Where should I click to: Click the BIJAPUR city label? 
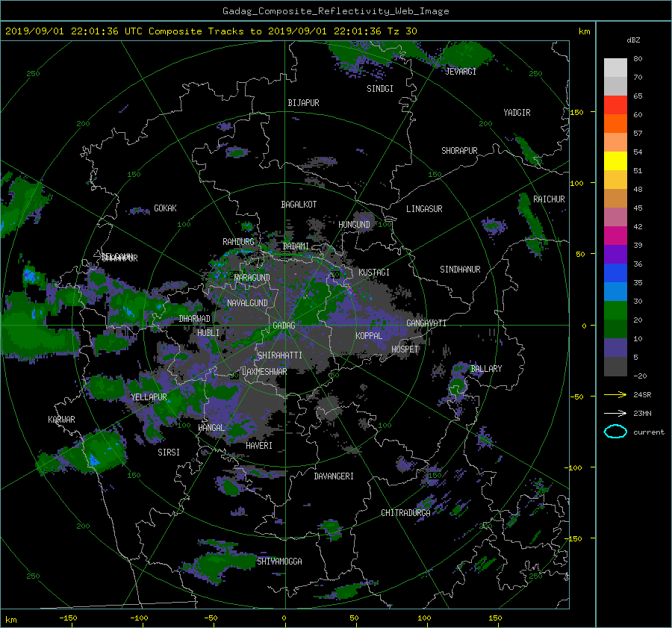303,103
